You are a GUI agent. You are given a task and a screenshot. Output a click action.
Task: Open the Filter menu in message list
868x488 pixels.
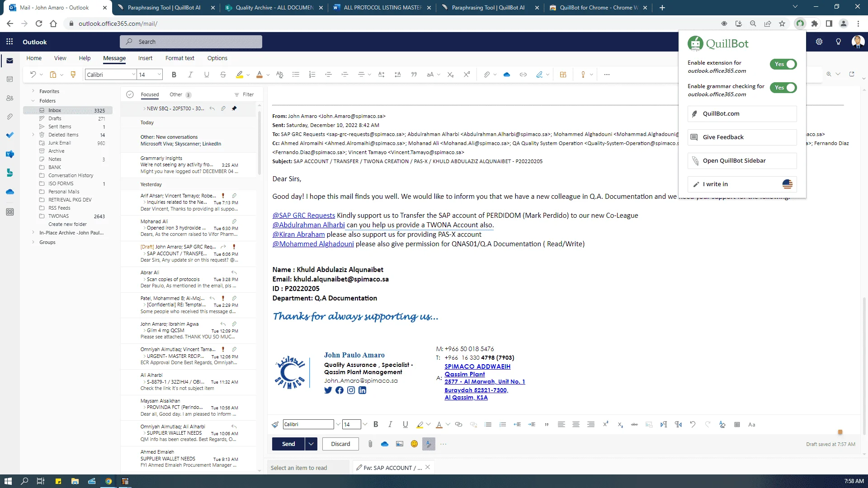pos(244,94)
